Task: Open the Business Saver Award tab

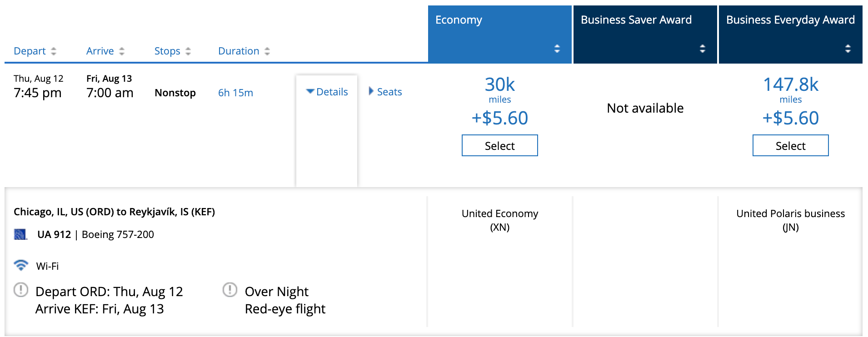Action: (x=636, y=20)
